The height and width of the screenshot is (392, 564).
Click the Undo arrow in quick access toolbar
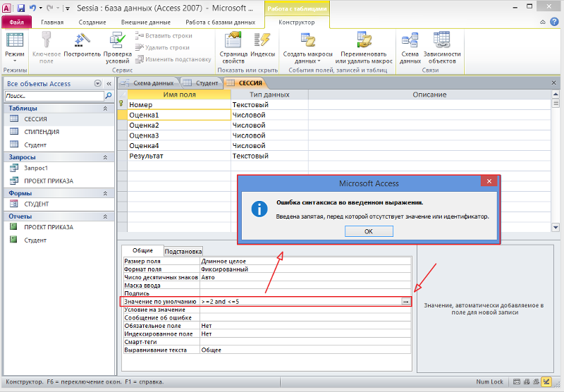32,8
